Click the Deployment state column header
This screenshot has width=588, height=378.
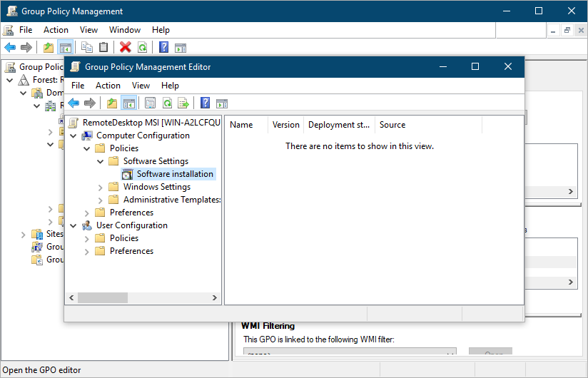coord(338,125)
